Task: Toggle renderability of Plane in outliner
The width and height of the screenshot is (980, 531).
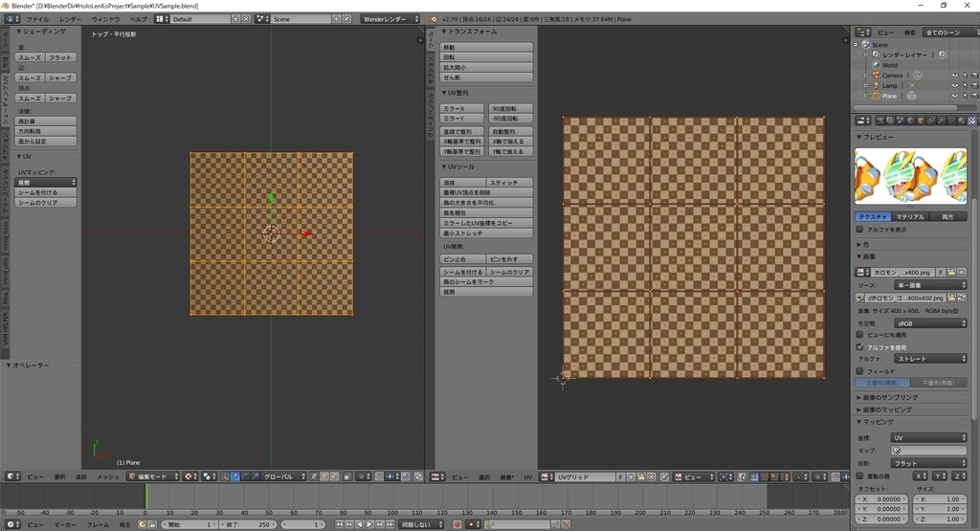Action: (x=975, y=96)
